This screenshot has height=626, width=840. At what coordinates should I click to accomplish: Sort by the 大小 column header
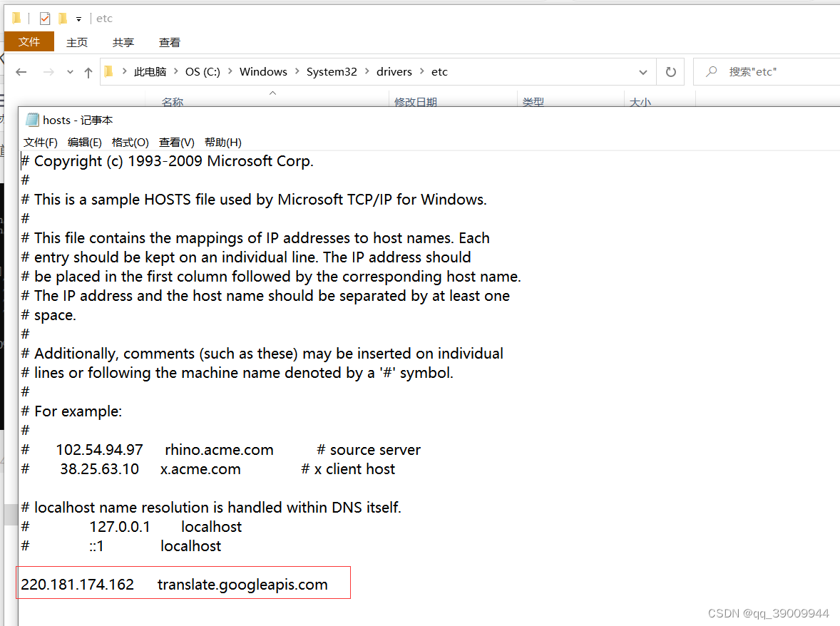[x=640, y=101]
